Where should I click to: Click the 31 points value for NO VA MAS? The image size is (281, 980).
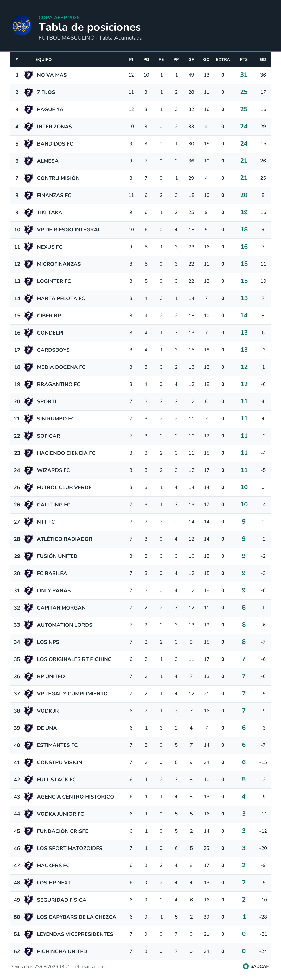pos(244,75)
